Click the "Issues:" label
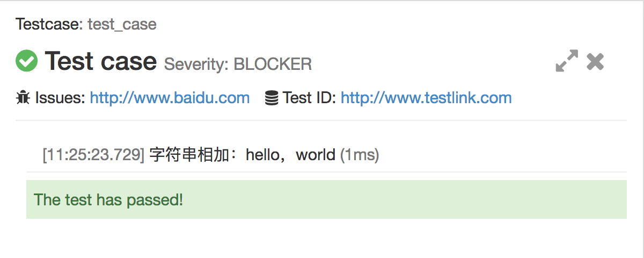 pos(60,98)
